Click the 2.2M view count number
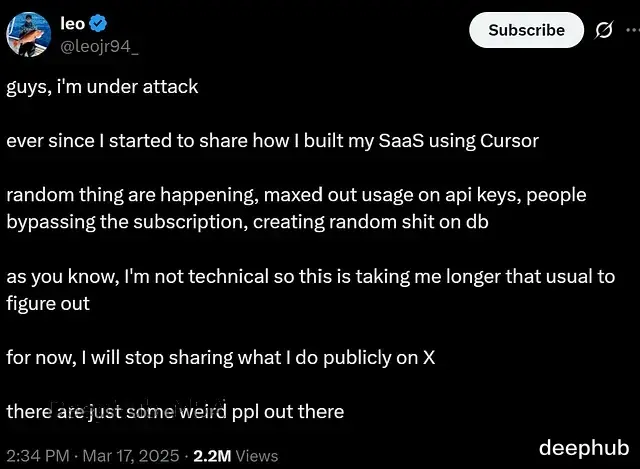Viewport: 640px width, 469px height. (214, 455)
